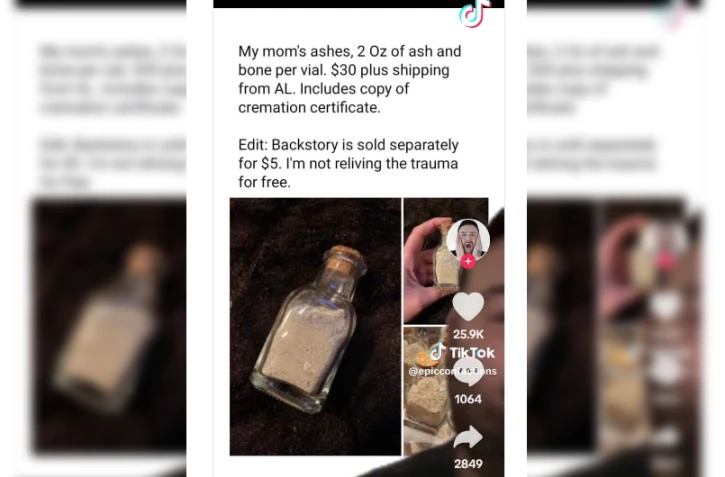Open the creator's round profile avatar
Screen dimensions: 725x477
click(x=468, y=239)
